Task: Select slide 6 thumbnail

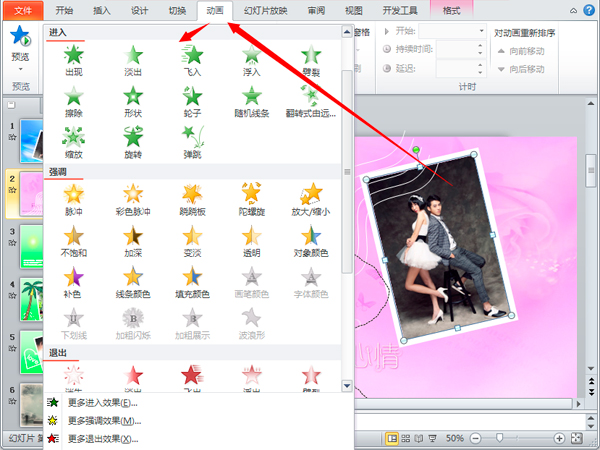Action: tap(31, 405)
